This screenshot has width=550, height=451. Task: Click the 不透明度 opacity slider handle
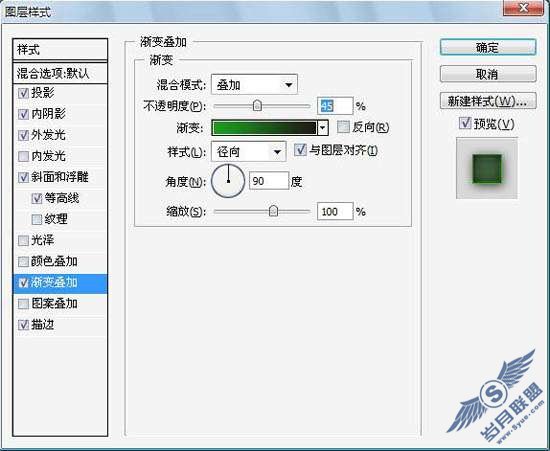(x=257, y=105)
